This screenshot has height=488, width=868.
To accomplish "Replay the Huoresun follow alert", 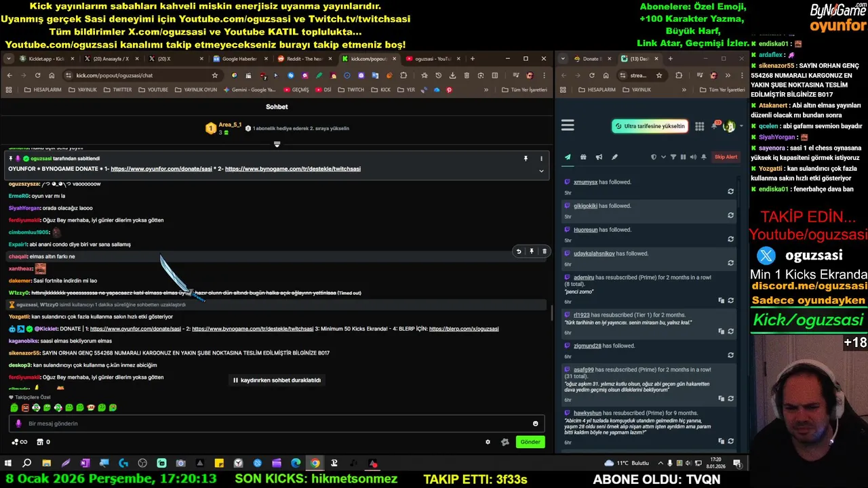I will click(730, 239).
